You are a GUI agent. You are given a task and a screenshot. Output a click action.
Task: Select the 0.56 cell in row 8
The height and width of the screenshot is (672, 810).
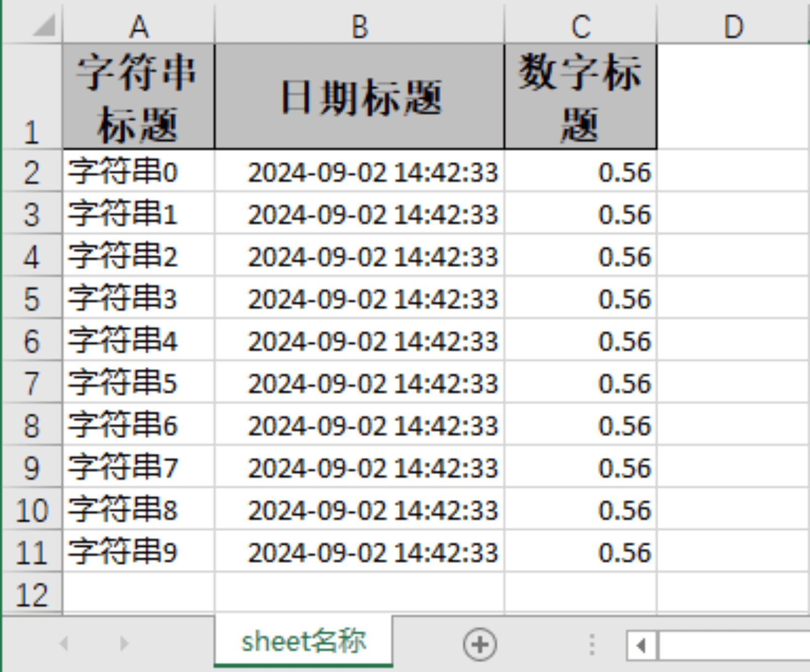[x=581, y=425]
